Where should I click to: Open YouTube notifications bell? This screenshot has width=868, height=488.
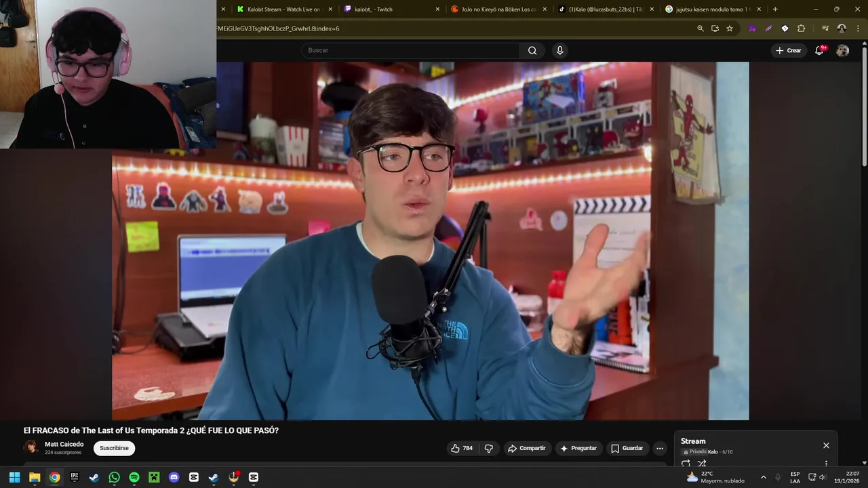819,50
